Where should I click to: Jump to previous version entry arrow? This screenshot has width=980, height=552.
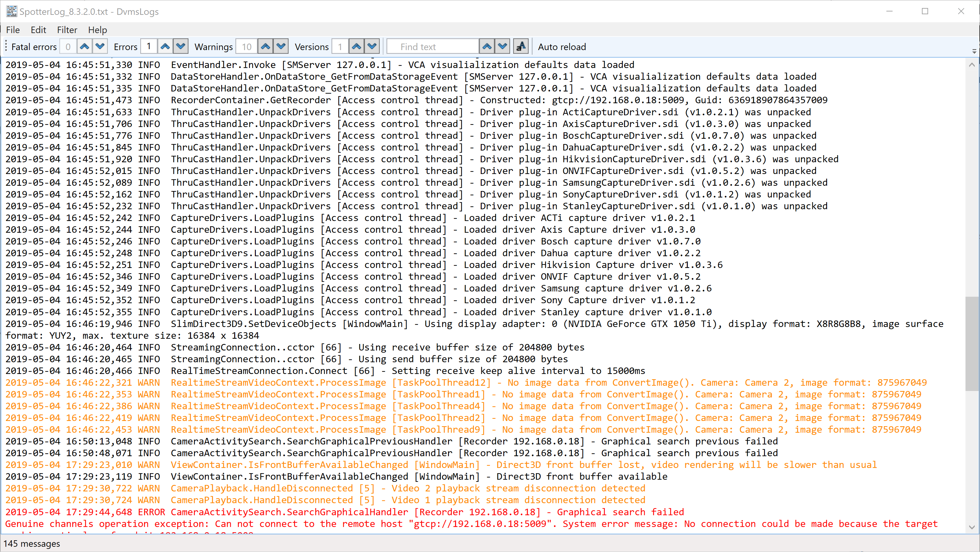coord(357,46)
